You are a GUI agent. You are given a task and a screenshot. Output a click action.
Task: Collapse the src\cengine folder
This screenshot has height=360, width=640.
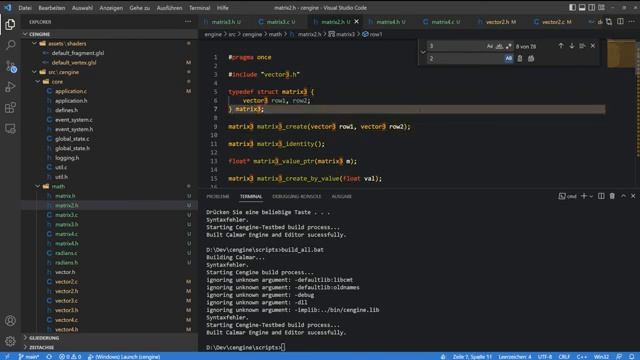pyautogui.click(x=35, y=72)
